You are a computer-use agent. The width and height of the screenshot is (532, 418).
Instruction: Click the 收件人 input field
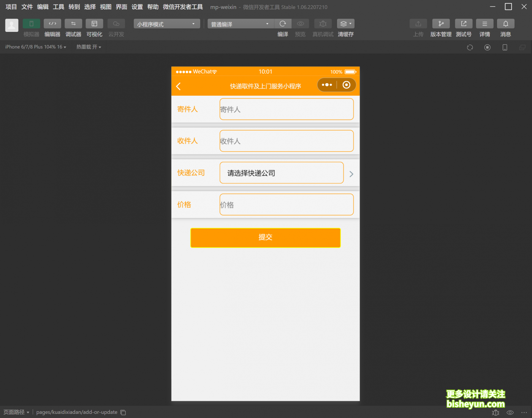tap(287, 141)
